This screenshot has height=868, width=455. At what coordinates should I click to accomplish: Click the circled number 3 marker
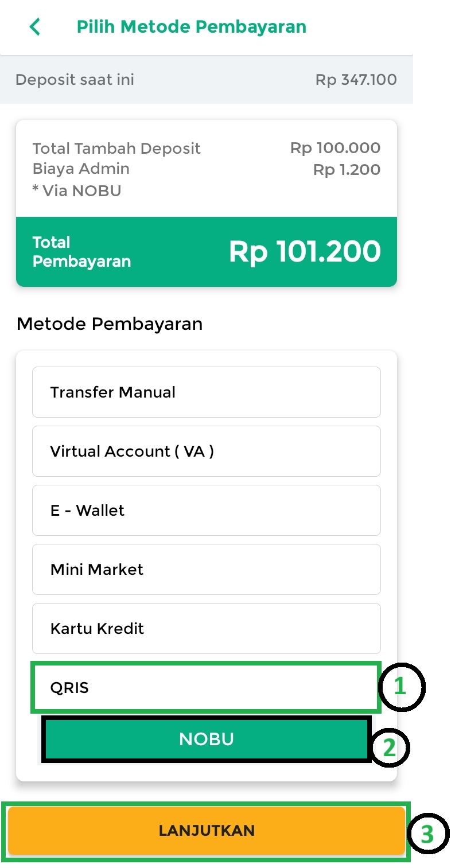click(x=427, y=834)
